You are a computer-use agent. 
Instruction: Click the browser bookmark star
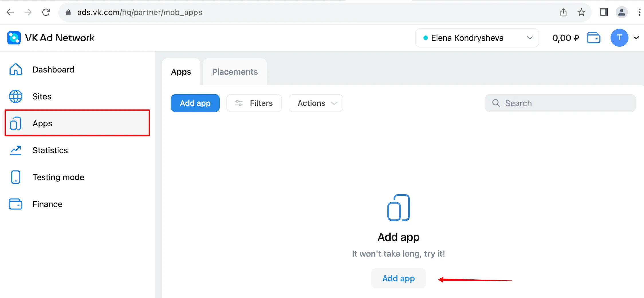pyautogui.click(x=581, y=12)
